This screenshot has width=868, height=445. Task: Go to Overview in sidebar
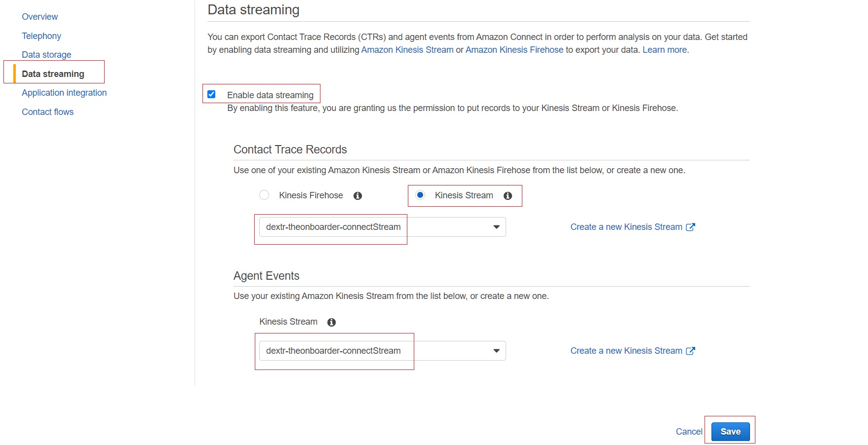coord(40,17)
